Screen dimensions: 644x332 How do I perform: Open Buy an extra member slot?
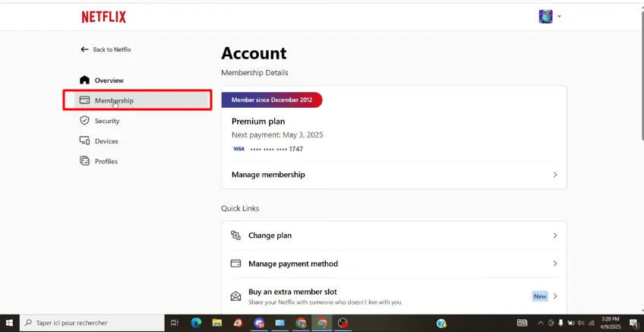(394, 296)
